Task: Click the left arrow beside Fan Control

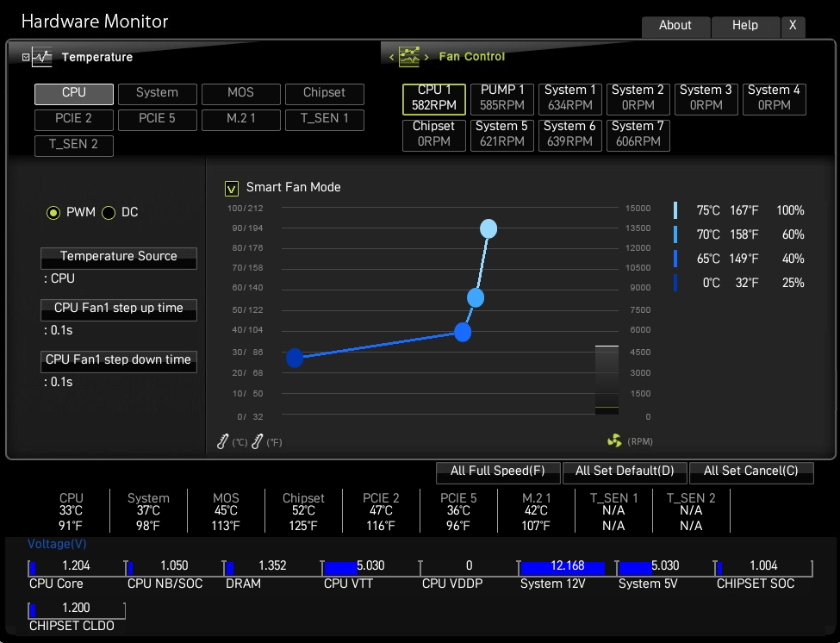Action: [x=392, y=57]
